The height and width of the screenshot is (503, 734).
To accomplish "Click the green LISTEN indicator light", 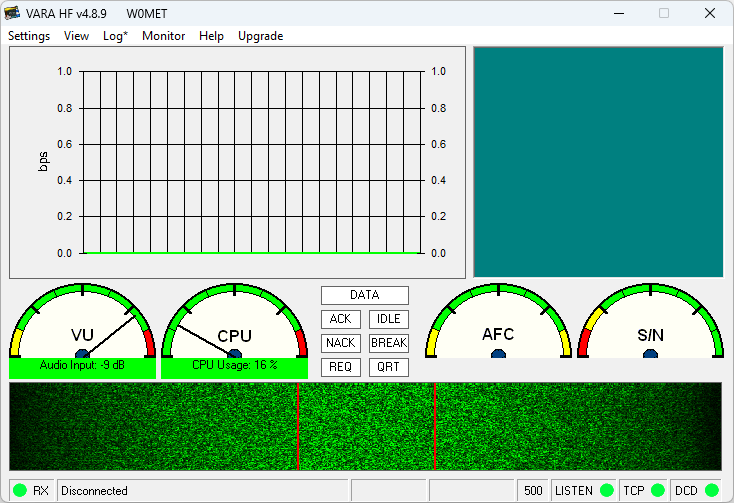I will point(606,490).
